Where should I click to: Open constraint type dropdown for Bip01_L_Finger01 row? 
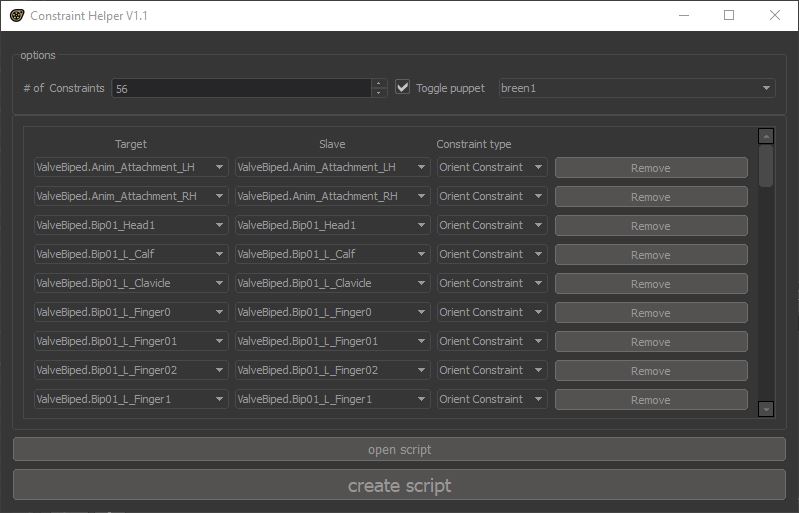[491, 341]
